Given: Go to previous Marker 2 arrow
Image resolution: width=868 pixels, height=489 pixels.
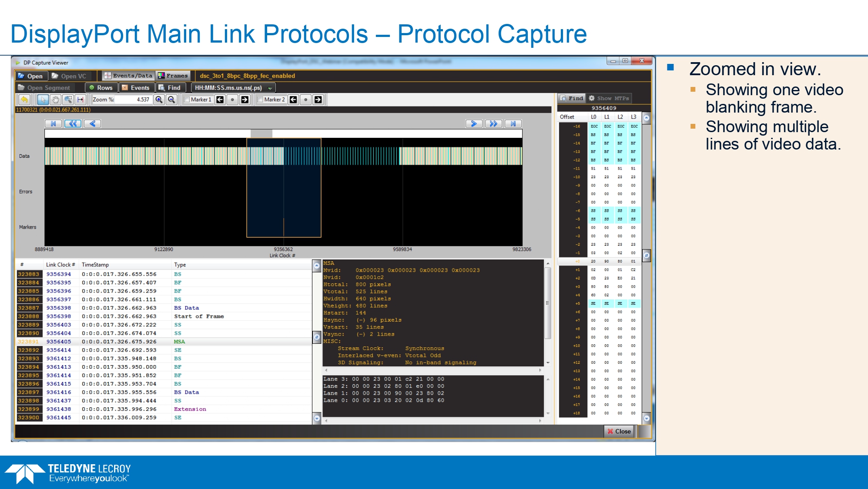Looking at the screenshot, I should point(294,100).
